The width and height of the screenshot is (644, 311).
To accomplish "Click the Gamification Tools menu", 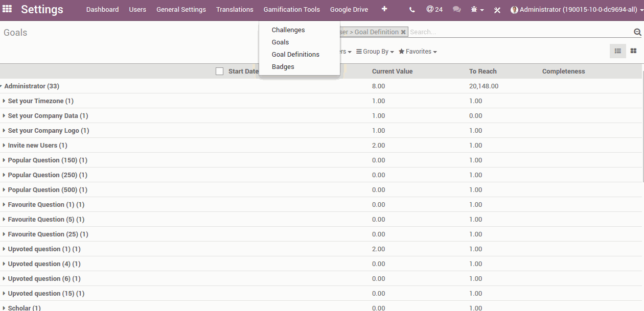I will click(x=292, y=10).
